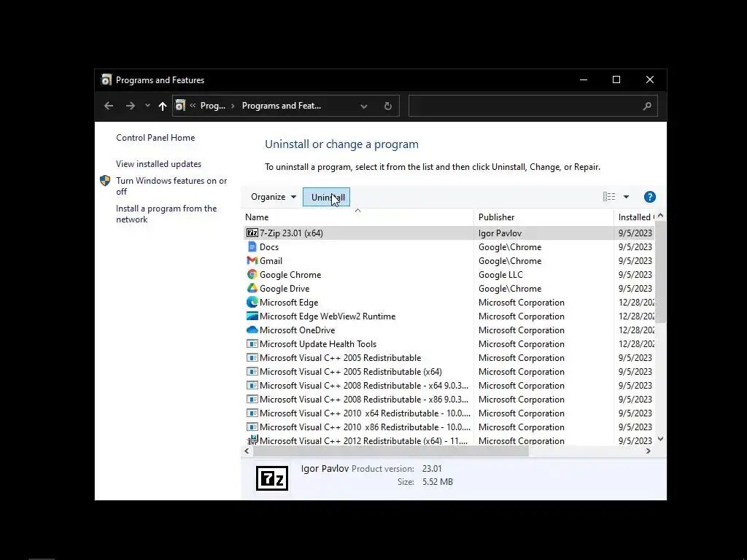Click the horizontal scrollbar left arrow
The image size is (747, 560).
[247, 451]
